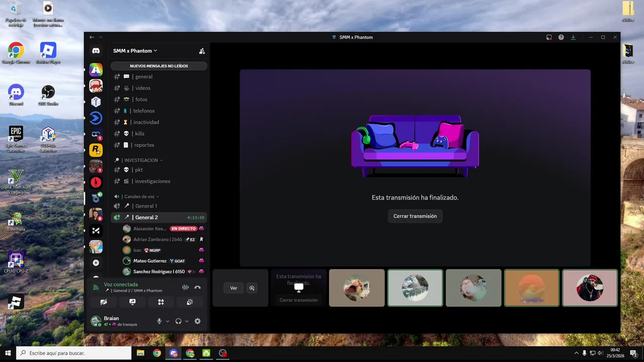Open the fotos text channel
The width and height of the screenshot is (644, 362).
[x=158, y=100]
